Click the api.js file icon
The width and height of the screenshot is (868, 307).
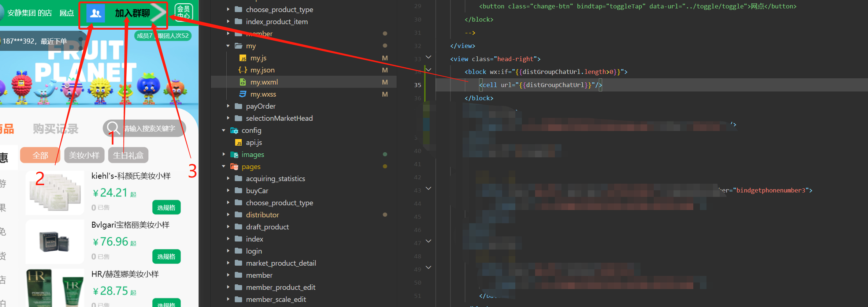[238, 143]
